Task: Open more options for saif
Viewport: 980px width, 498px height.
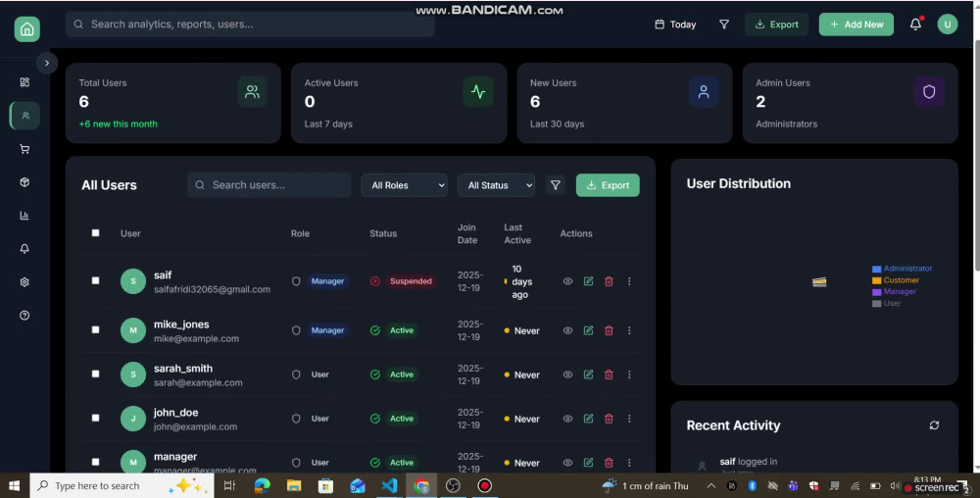Action: [629, 281]
